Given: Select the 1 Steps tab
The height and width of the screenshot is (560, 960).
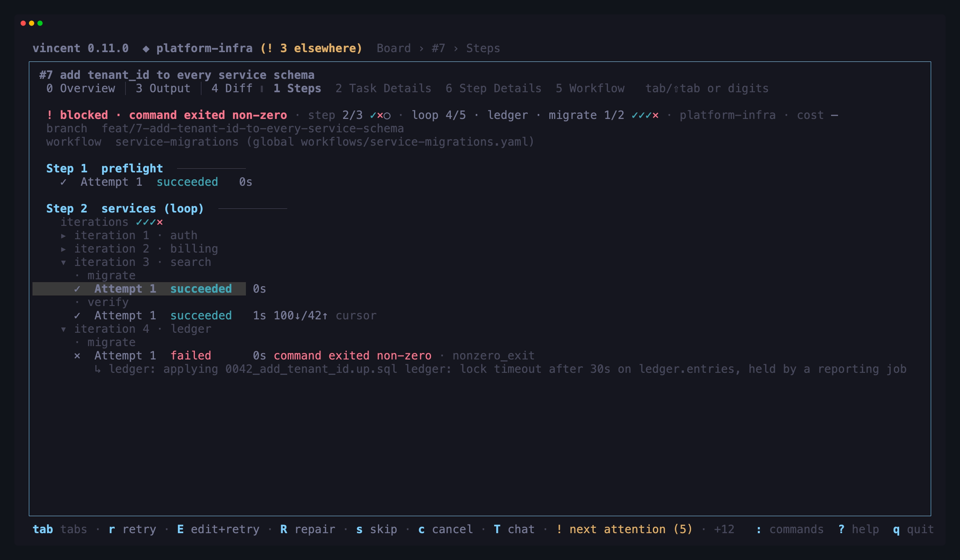Looking at the screenshot, I should point(297,88).
